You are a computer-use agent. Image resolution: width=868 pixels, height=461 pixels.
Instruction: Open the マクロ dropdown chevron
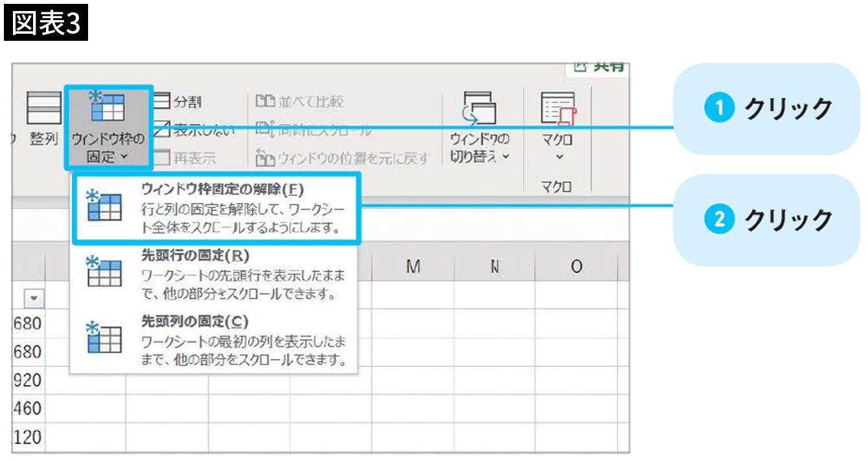[558, 158]
